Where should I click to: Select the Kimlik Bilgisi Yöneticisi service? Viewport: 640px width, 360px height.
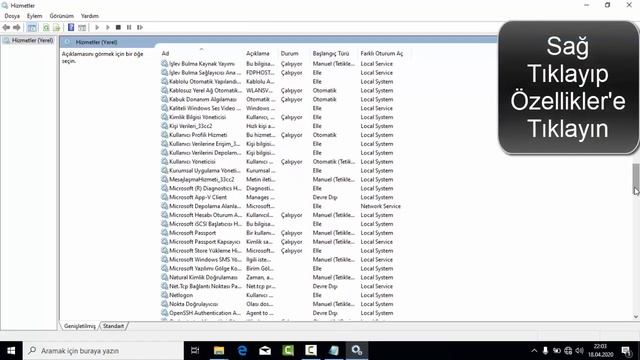point(282,117)
